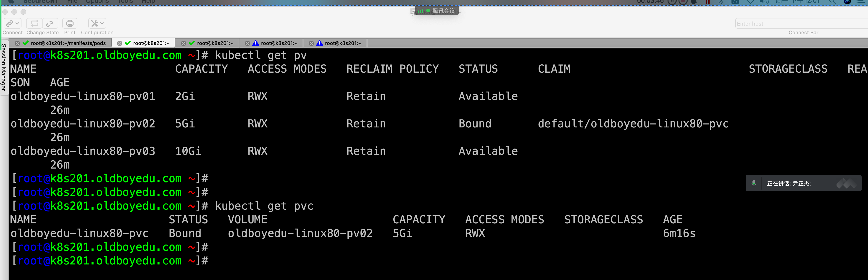This screenshot has width=868, height=280.
Task: Switch to root@k8s201:~/manifests/pods tab
Action: [68, 43]
